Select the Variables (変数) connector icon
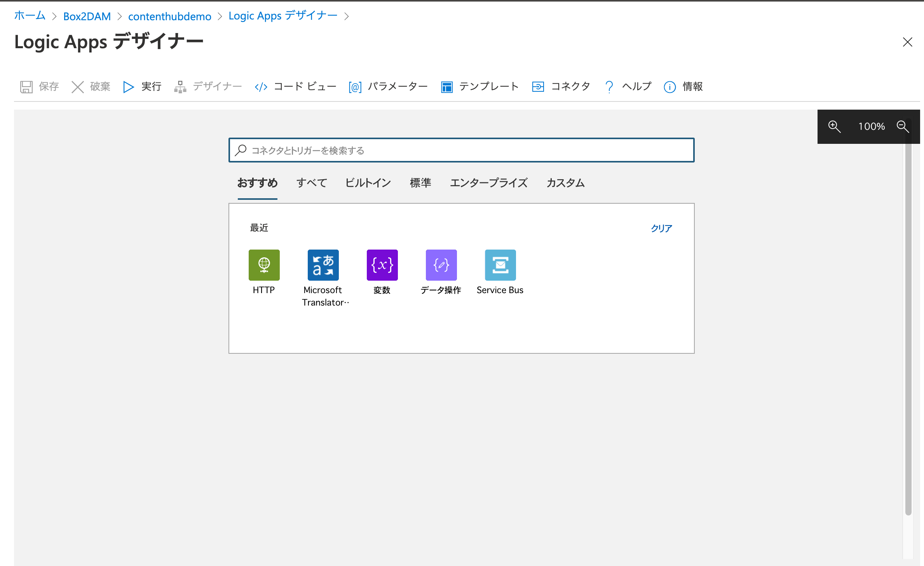This screenshot has height=566, width=924. (x=382, y=265)
